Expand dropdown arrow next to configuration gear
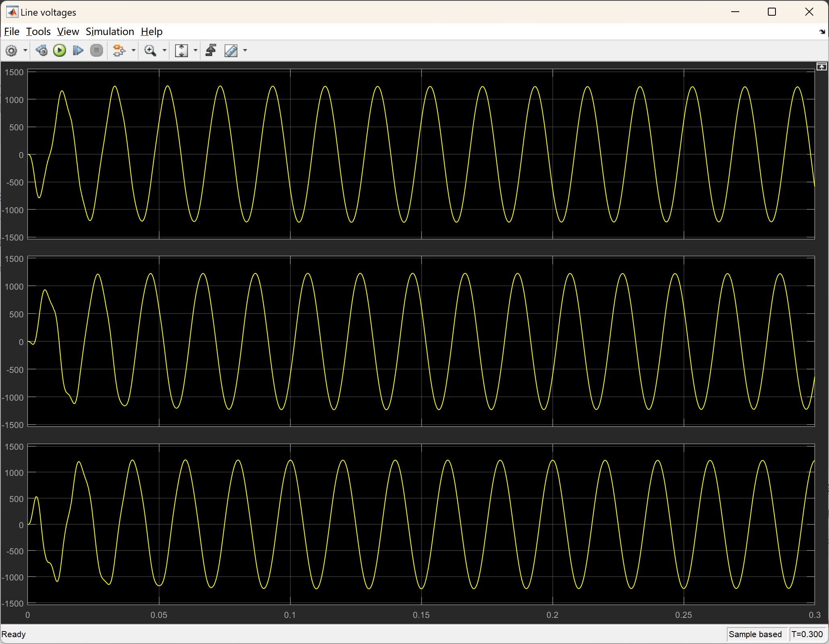The height and width of the screenshot is (644, 829). coord(25,51)
